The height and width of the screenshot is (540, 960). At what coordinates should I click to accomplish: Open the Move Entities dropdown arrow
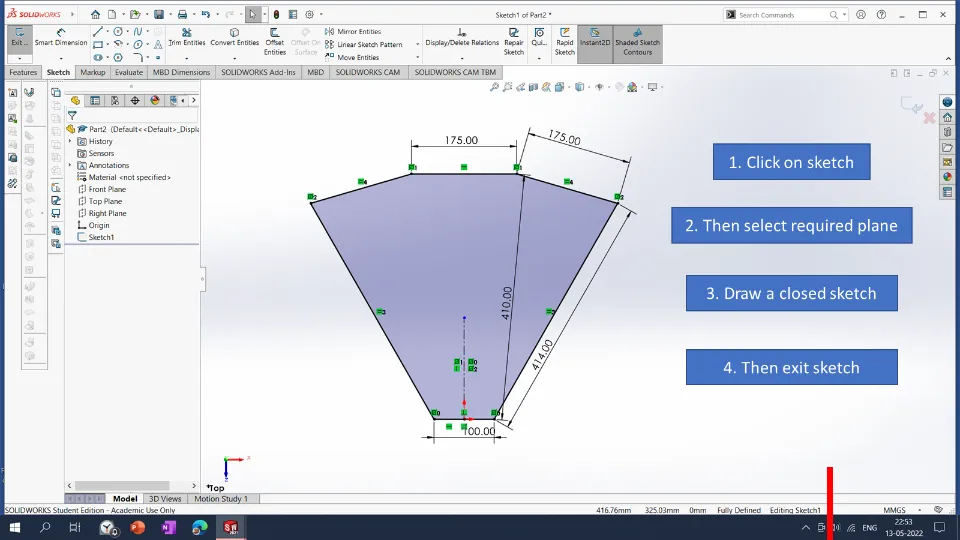click(x=418, y=58)
